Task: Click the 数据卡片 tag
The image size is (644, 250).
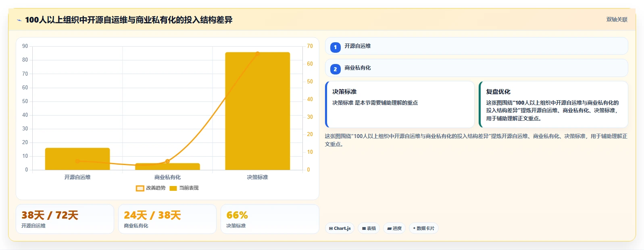Action: pyautogui.click(x=423, y=228)
